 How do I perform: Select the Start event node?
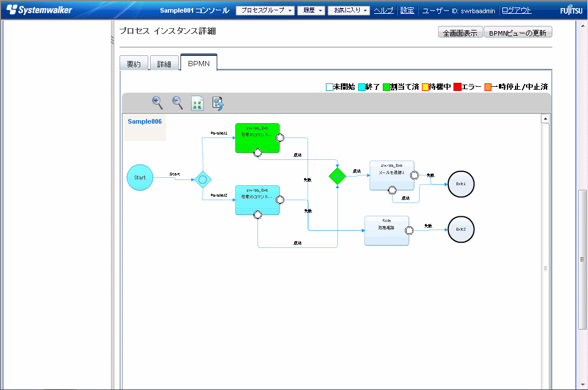pyautogui.click(x=140, y=178)
